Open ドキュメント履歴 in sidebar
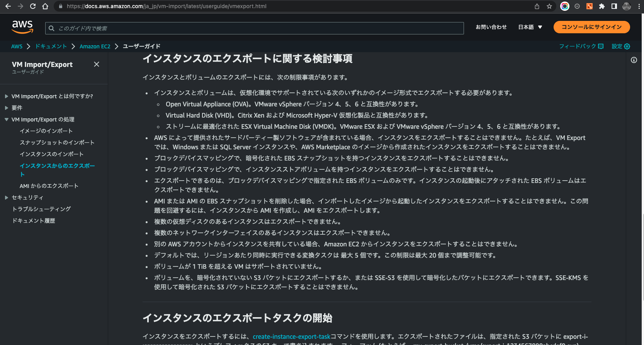This screenshot has height=345, width=644. click(34, 221)
